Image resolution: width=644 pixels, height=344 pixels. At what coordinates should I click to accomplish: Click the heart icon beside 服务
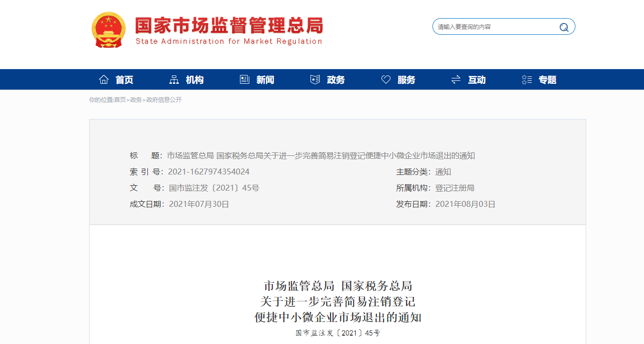[386, 79]
